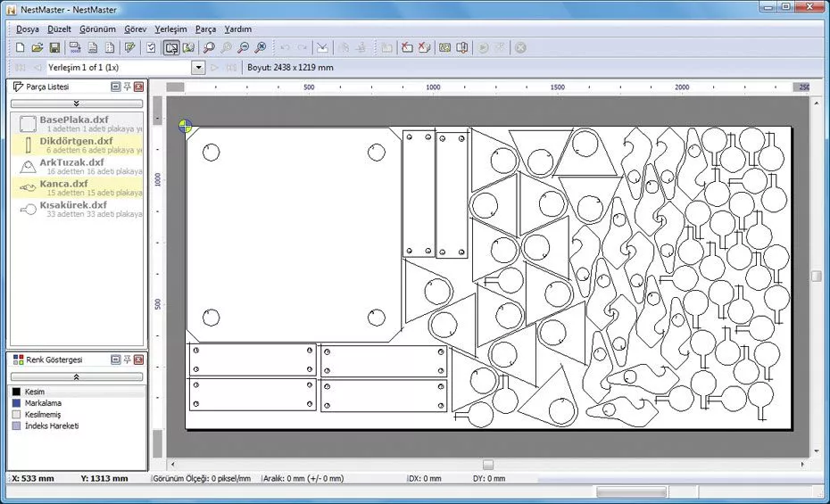Collapse the Renk Göstergesi chevron bar
This screenshot has width=830, height=504.
tap(77, 376)
